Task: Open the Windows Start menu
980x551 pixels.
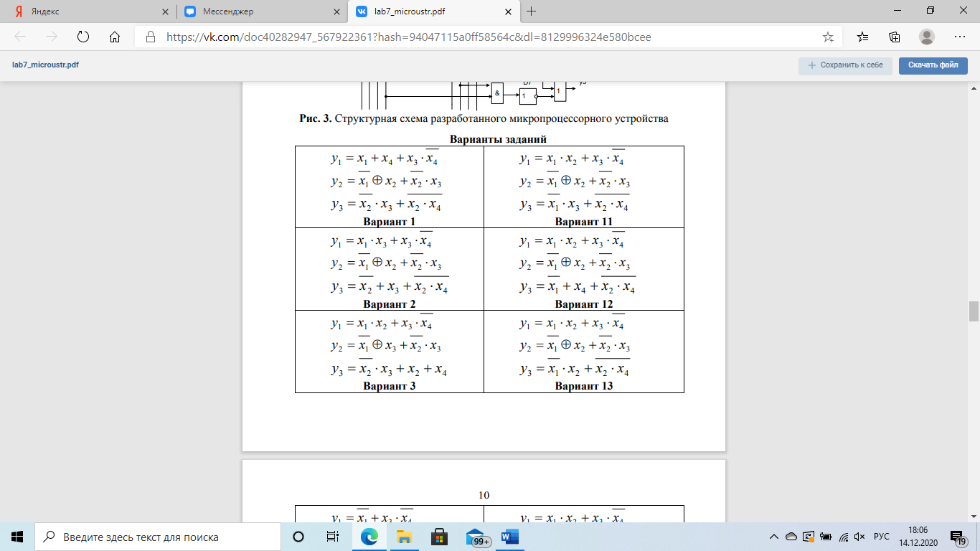Action: pos(17,537)
